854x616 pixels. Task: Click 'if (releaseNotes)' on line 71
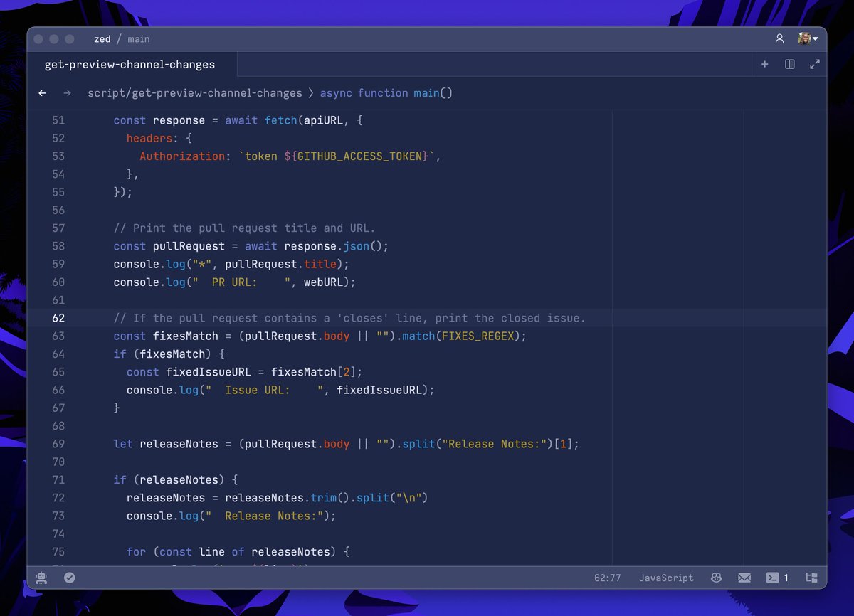(176, 479)
